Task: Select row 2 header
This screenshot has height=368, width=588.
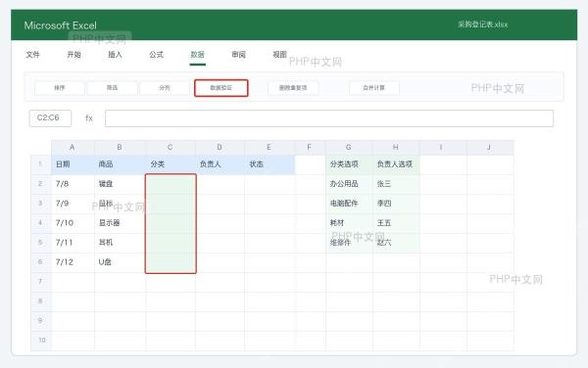Action: pyautogui.click(x=40, y=184)
